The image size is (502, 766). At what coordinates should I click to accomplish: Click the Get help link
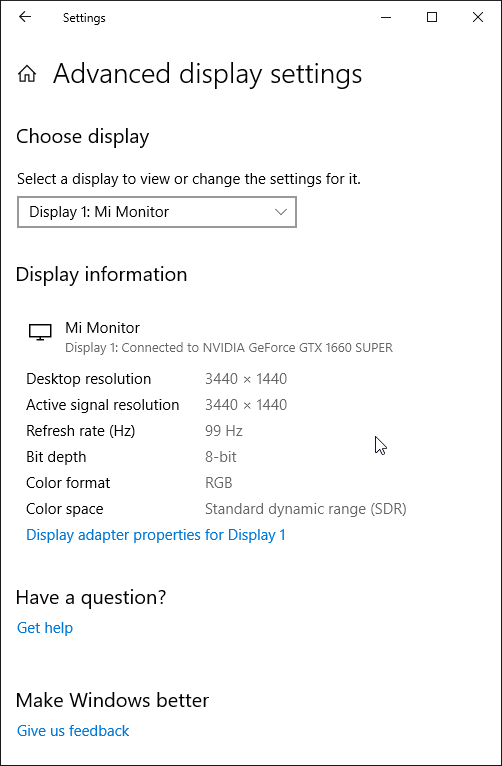(x=45, y=628)
